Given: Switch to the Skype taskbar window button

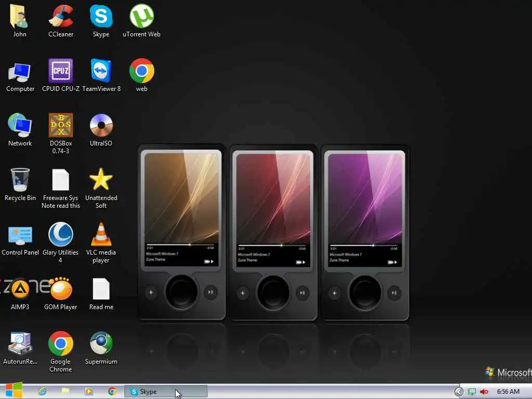Looking at the screenshot, I should point(166,392).
